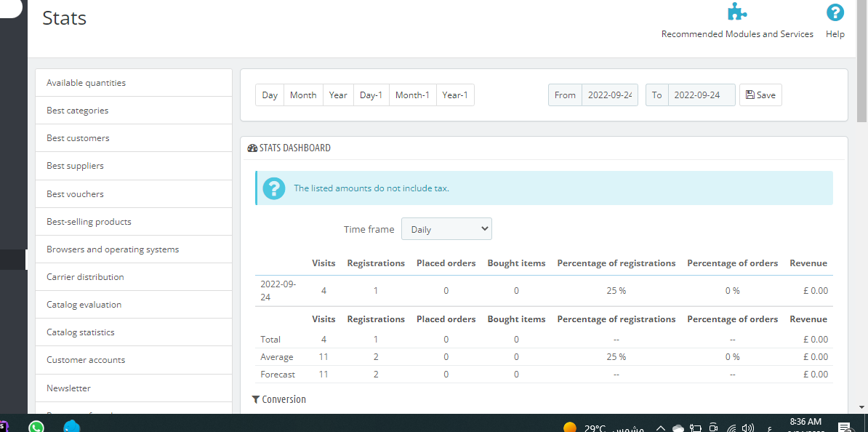Click the Conversion funnel icon

tap(255, 399)
